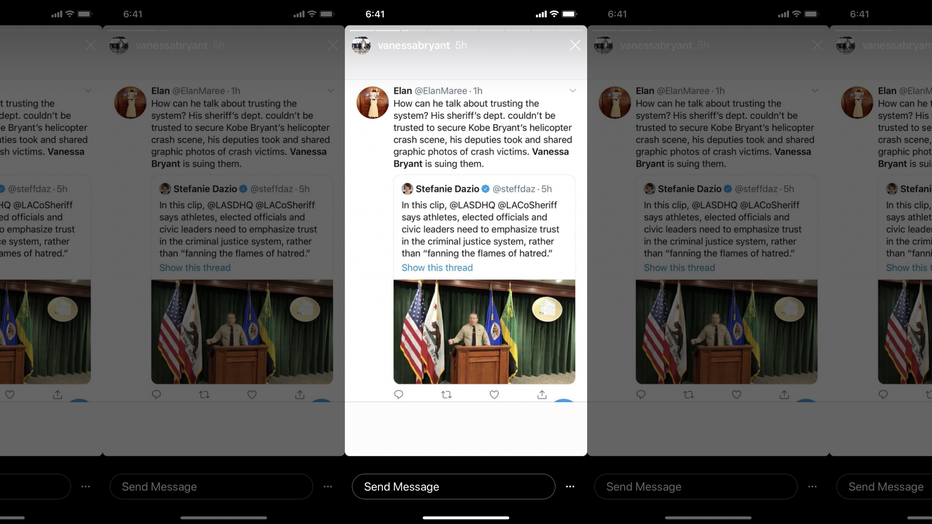Reply to Elan's tweet in the bright active story
Image resolution: width=932 pixels, height=524 pixels.
point(398,394)
